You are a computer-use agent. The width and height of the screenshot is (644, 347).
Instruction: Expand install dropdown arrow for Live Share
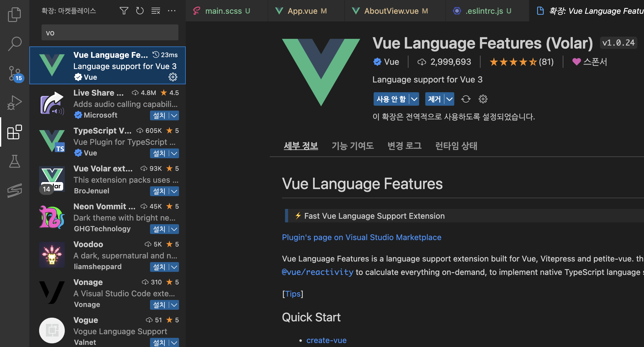coord(174,115)
